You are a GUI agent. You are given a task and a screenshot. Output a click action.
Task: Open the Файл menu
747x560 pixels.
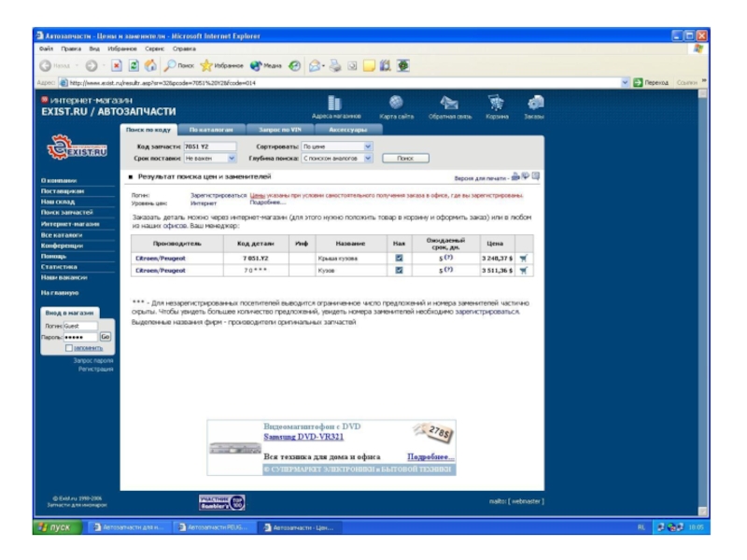click(x=46, y=49)
